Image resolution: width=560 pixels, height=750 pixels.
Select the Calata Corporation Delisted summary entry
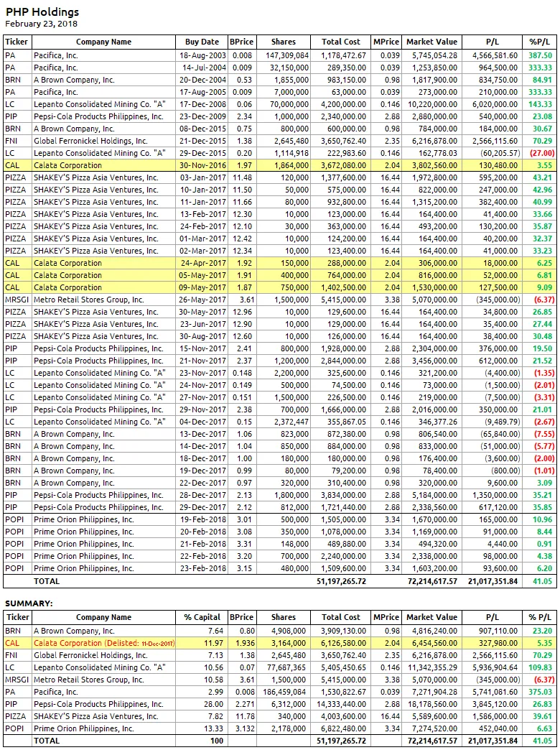104,644
